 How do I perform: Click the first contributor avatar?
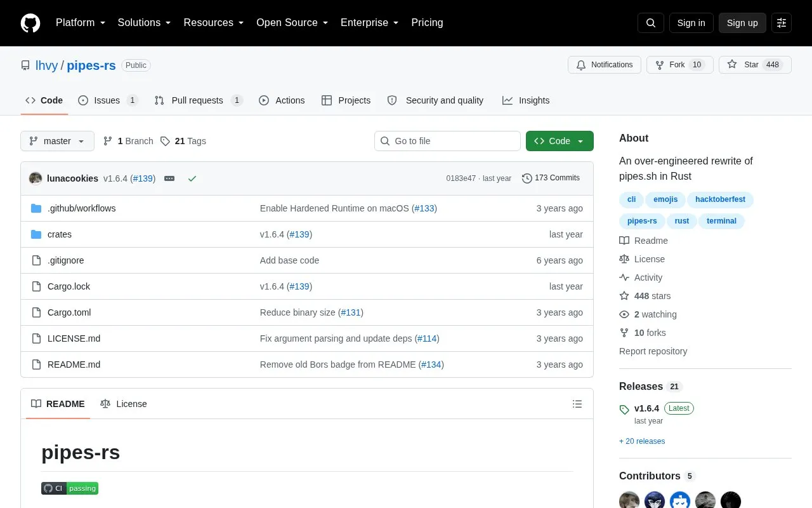629,501
